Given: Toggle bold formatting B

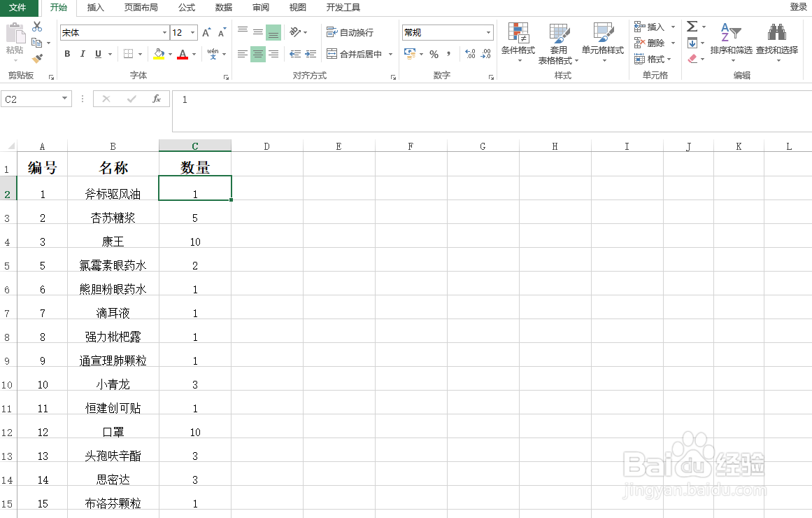Looking at the screenshot, I should pyautogui.click(x=67, y=54).
